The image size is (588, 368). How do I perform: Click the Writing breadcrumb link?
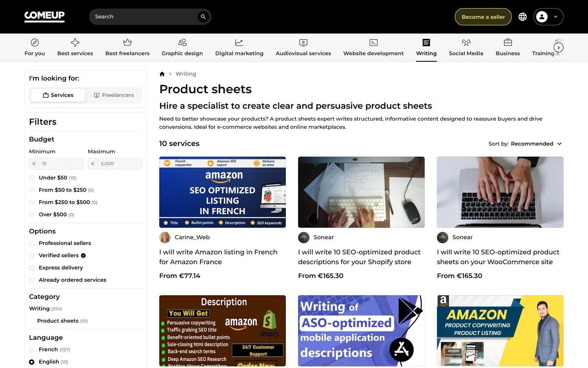(186, 74)
